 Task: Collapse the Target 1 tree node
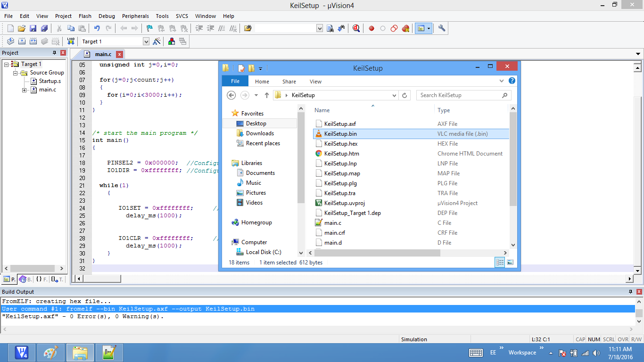click(x=6, y=64)
